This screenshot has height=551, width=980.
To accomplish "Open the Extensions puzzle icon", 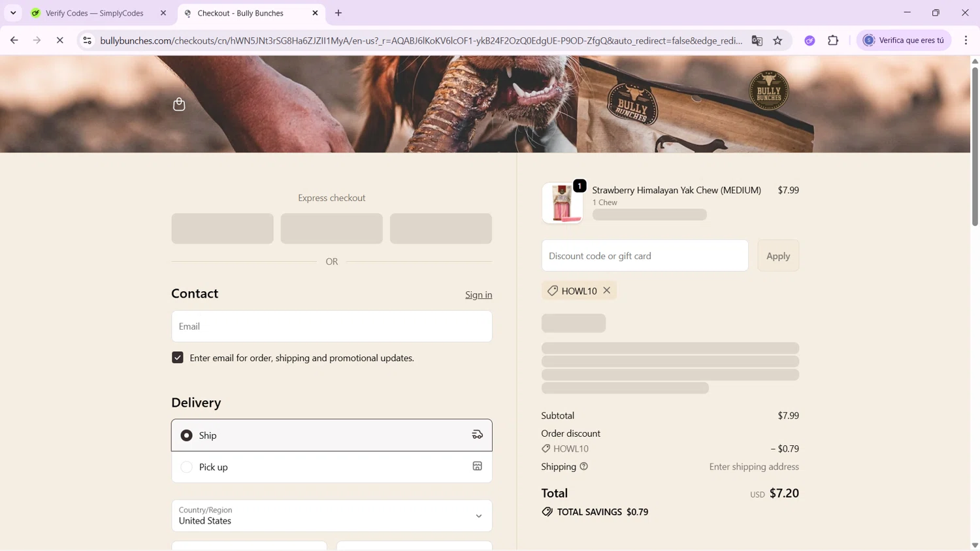I will (x=833, y=40).
